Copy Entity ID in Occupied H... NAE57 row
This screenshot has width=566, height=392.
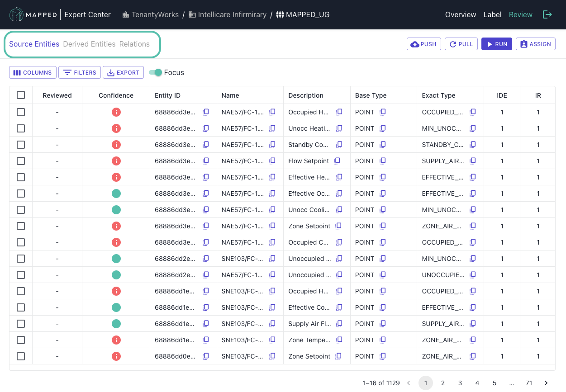point(205,112)
